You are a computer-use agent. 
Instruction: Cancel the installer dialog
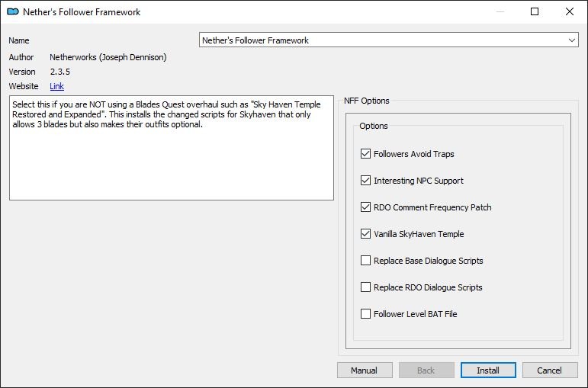[x=550, y=370]
